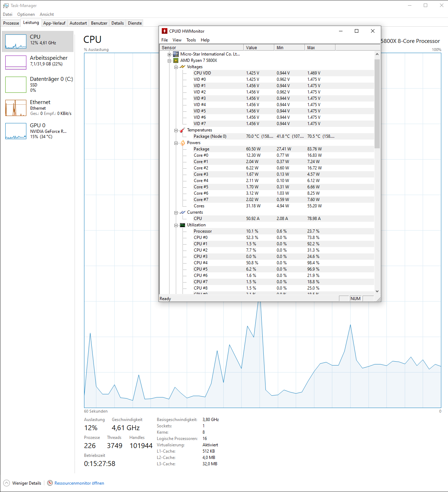Select the CPU performance thumbnail graph
The width and height of the screenshot is (448, 492).
point(16,41)
